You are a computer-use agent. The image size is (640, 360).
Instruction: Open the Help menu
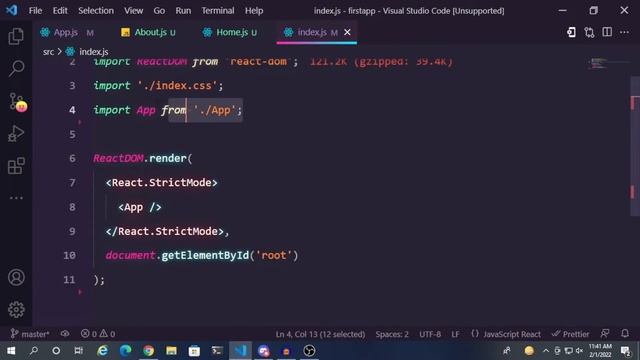coord(254,11)
